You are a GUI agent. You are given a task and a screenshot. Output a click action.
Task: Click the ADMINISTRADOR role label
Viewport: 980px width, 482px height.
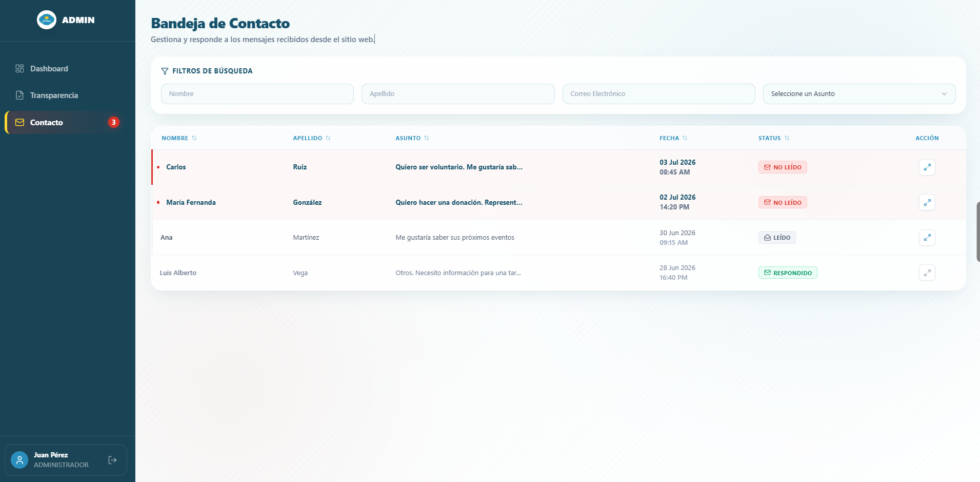[61, 465]
